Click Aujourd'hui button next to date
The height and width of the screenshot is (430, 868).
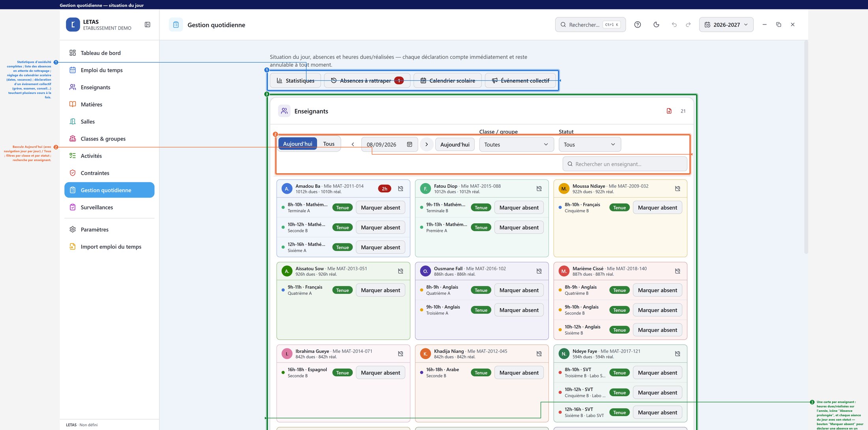[455, 144]
